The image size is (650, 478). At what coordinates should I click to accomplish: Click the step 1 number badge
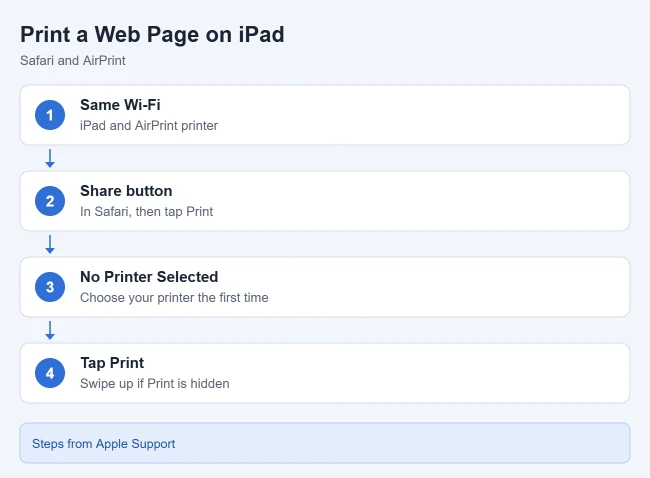(x=50, y=115)
